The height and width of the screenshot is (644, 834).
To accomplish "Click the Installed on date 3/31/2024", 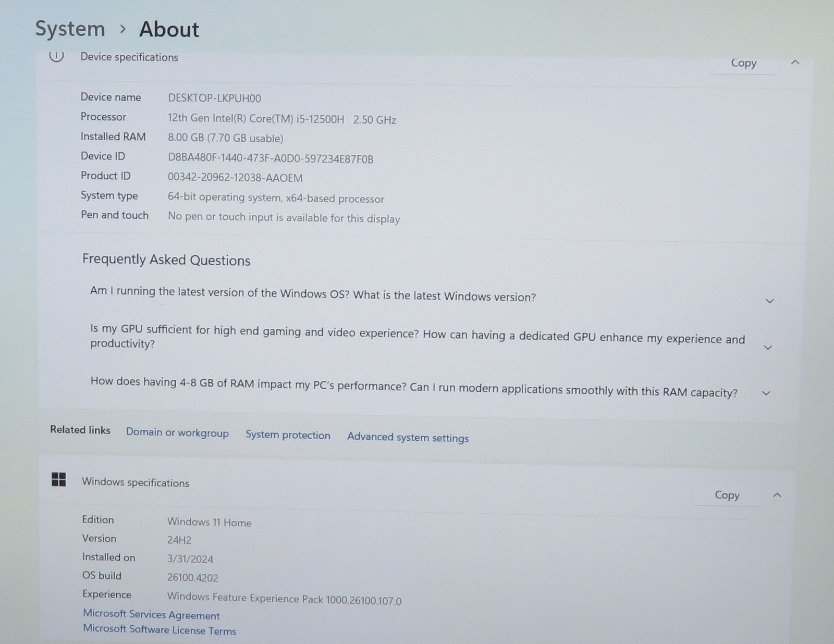I will [x=190, y=559].
